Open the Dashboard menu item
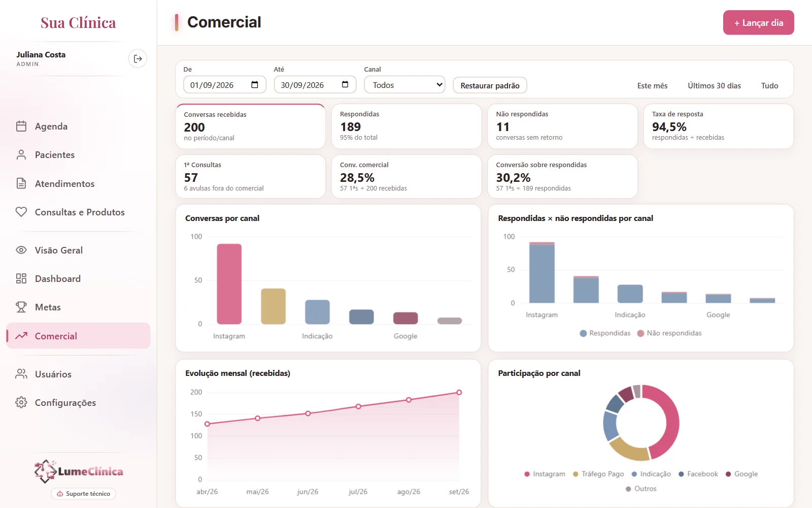 click(x=58, y=278)
